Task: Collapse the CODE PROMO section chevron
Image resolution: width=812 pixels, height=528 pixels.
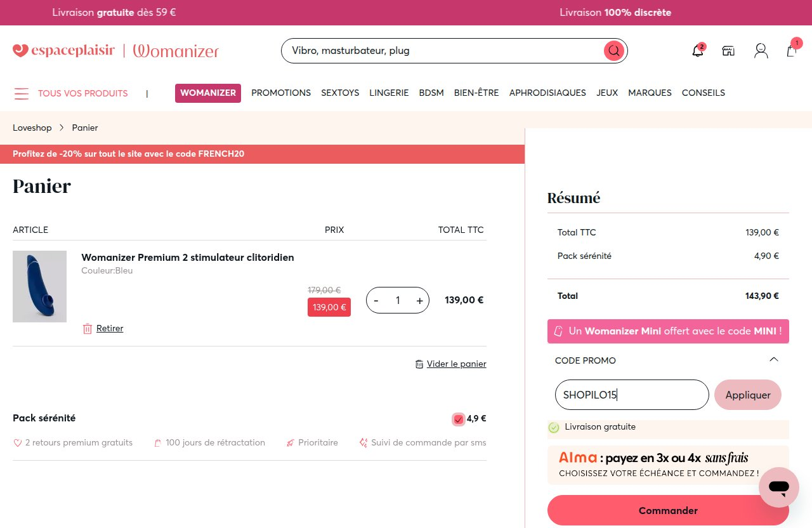Action: point(773,360)
